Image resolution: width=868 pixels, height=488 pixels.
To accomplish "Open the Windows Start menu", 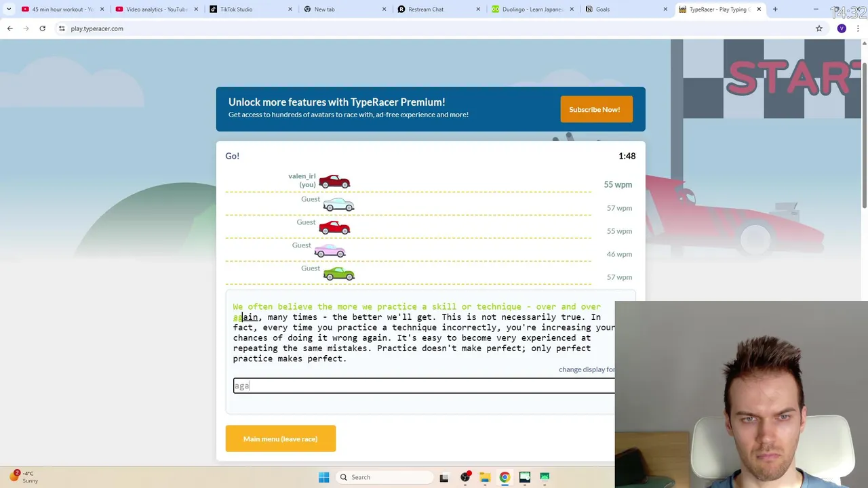I will pos(323,477).
